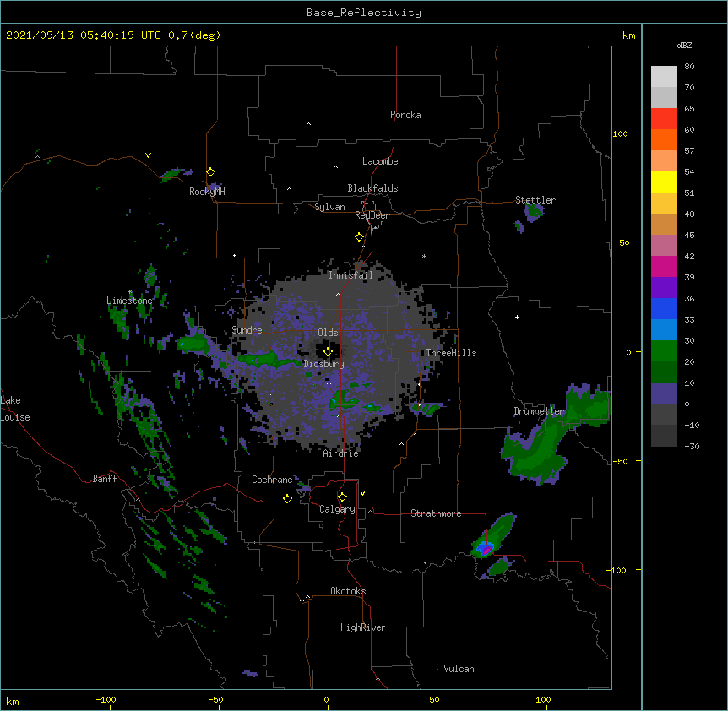Click the yellow marker above Calgary label
728x711 pixels.
tap(342, 497)
